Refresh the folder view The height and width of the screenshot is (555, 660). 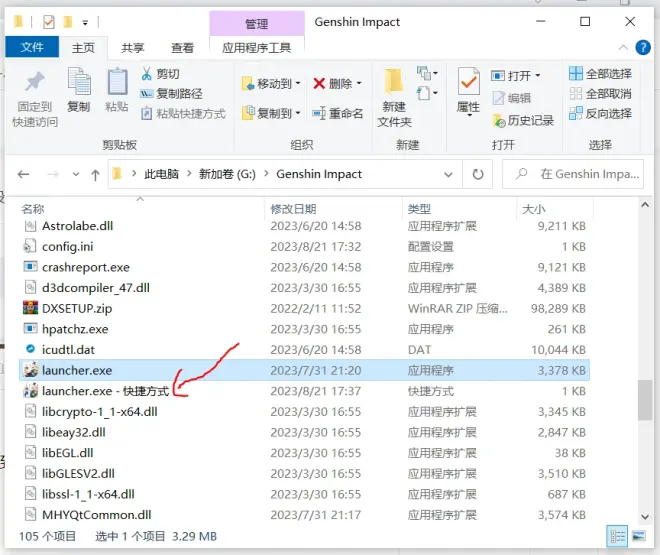pos(478,174)
